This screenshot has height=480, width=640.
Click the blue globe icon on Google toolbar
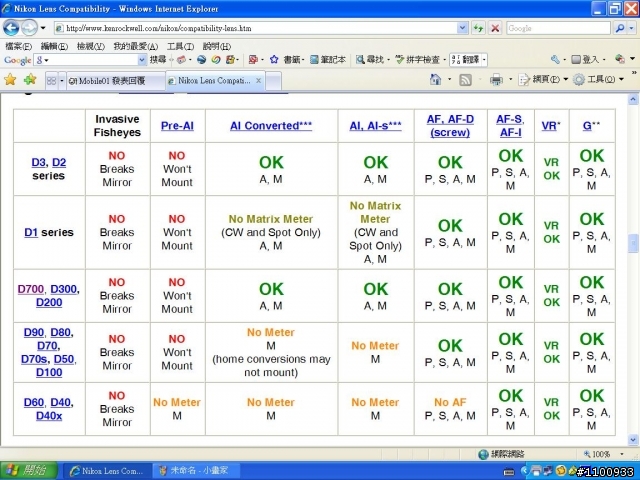pyautogui.click(x=201, y=60)
